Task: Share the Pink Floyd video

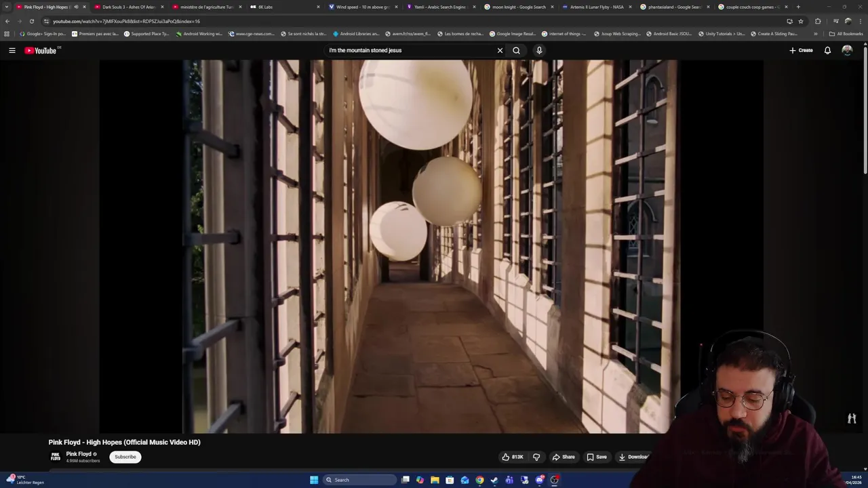Action: [564, 457]
